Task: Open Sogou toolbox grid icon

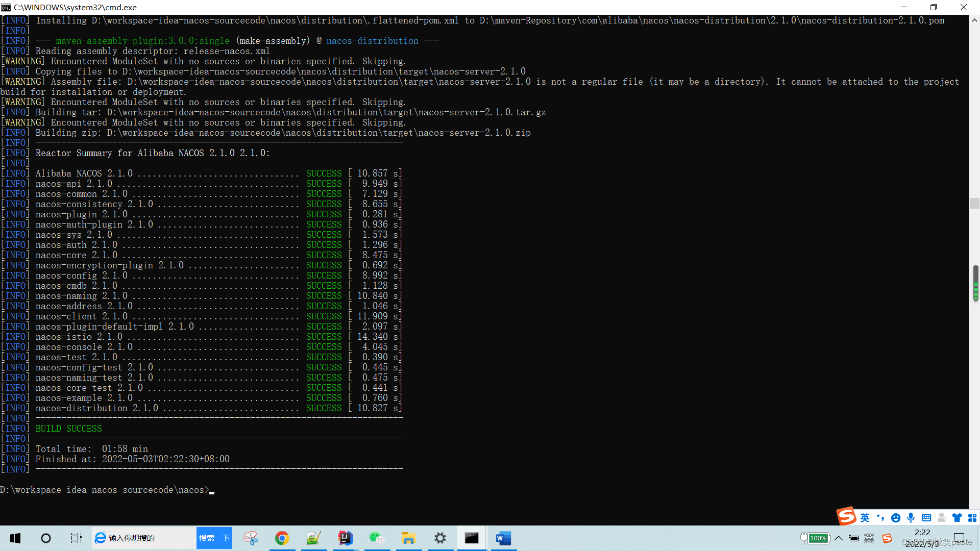Action: (x=972, y=518)
